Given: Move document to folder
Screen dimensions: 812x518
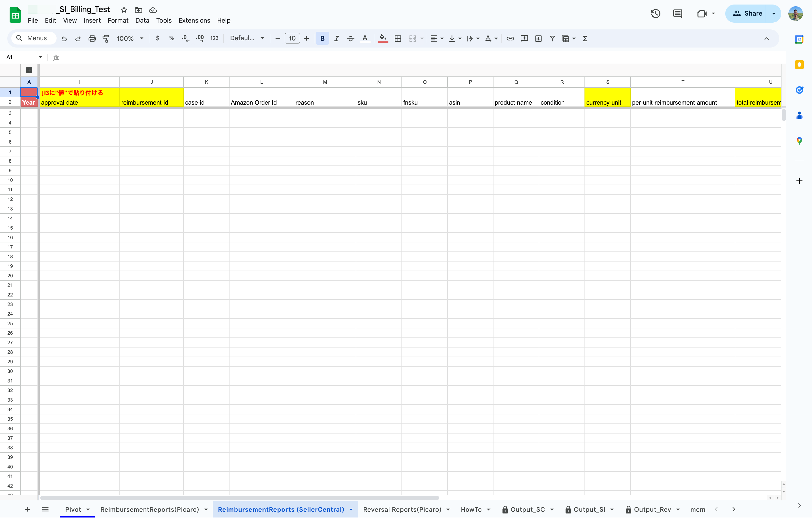Looking at the screenshot, I should tap(138, 10).
